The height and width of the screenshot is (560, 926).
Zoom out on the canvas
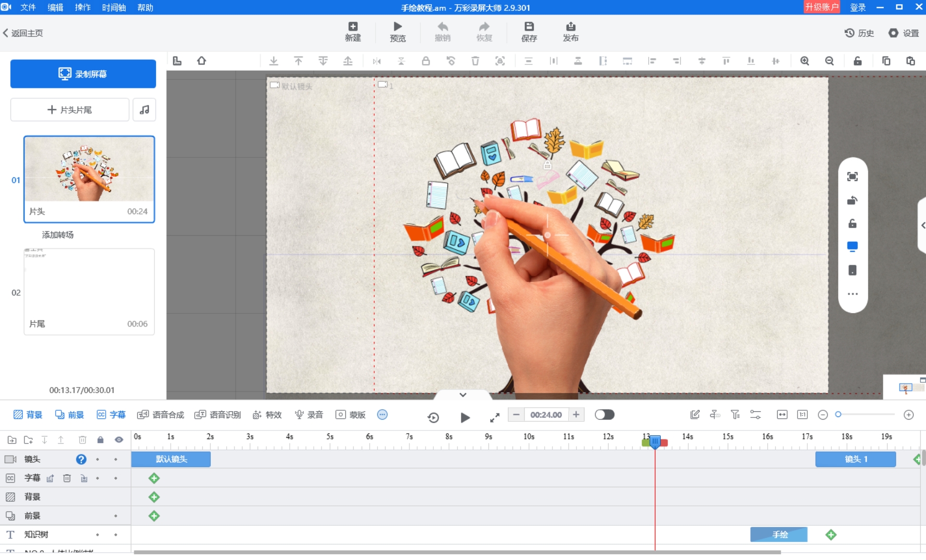point(829,61)
